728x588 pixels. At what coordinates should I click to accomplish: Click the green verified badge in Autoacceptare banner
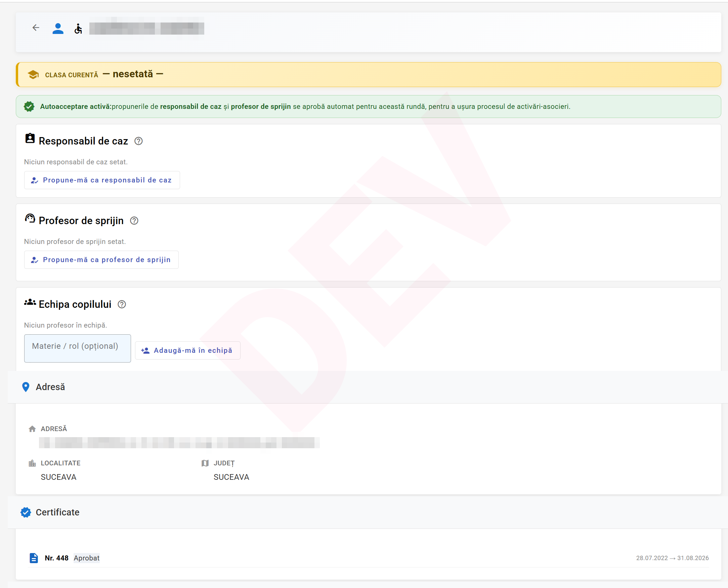[x=29, y=107]
